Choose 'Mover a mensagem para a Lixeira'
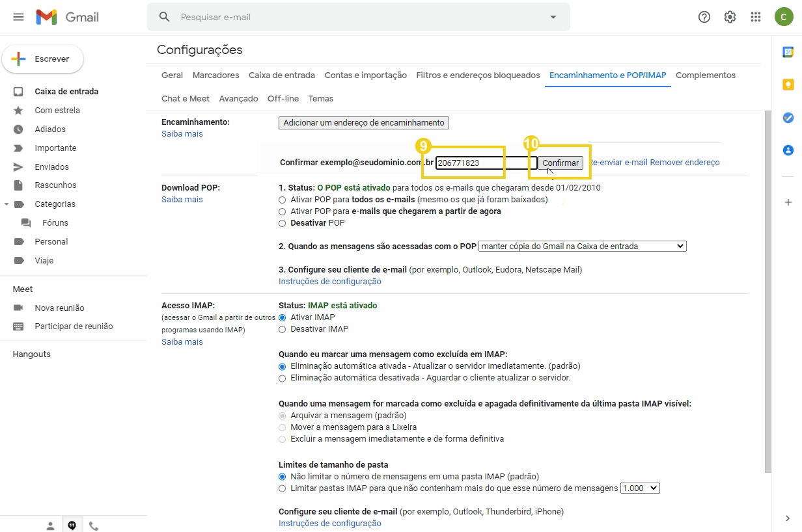This screenshot has width=802, height=532. [282, 427]
